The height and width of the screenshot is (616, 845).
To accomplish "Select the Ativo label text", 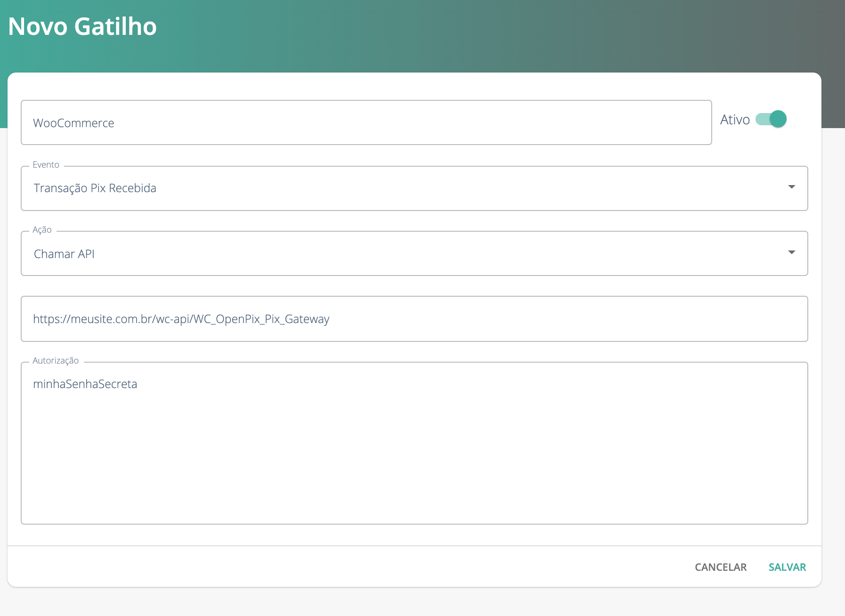I will [x=735, y=119].
